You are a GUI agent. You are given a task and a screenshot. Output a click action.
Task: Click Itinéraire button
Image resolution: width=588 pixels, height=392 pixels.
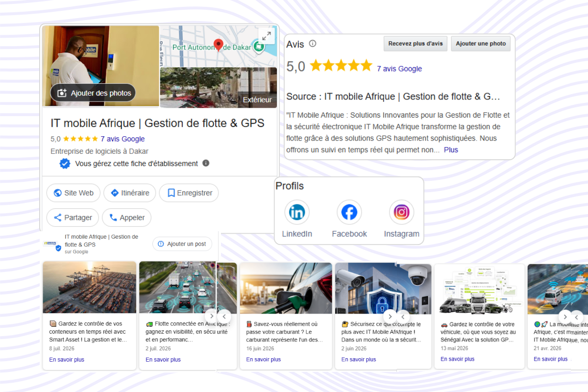(130, 193)
